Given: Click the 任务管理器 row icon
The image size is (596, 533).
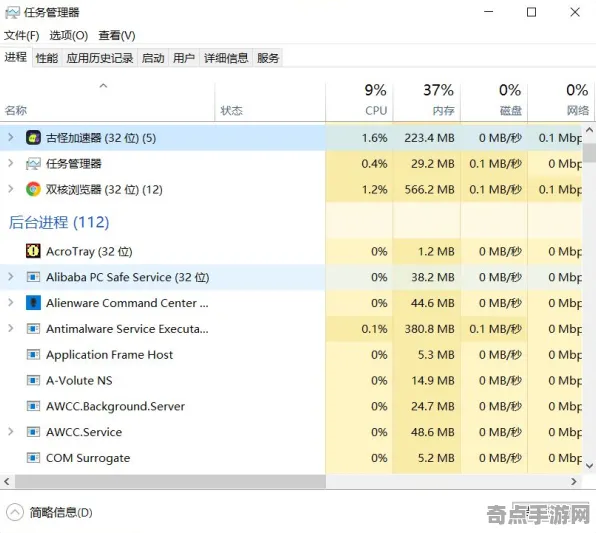Looking at the screenshot, I should coord(33,164).
